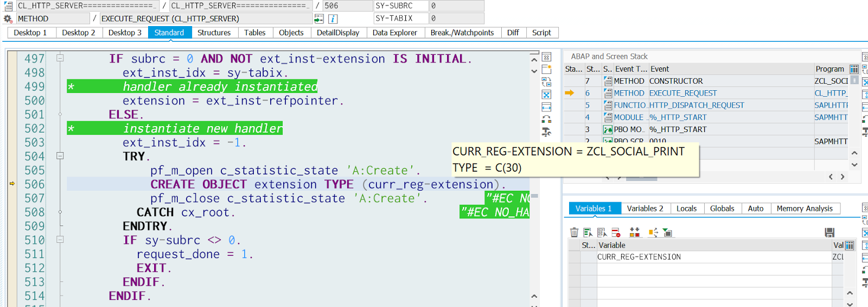Click the maximize horizontally icon beside source editor
The width and height of the screenshot is (868, 307).
[546, 107]
